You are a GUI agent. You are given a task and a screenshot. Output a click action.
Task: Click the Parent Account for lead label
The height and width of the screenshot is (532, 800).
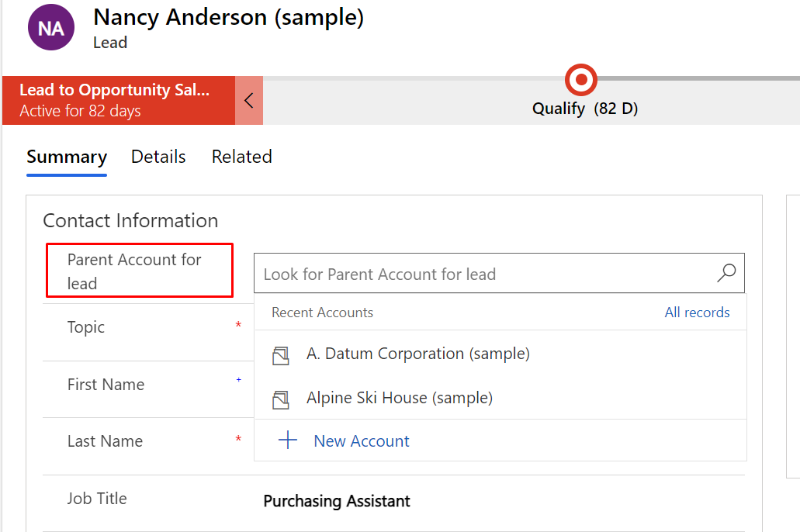[x=134, y=271]
